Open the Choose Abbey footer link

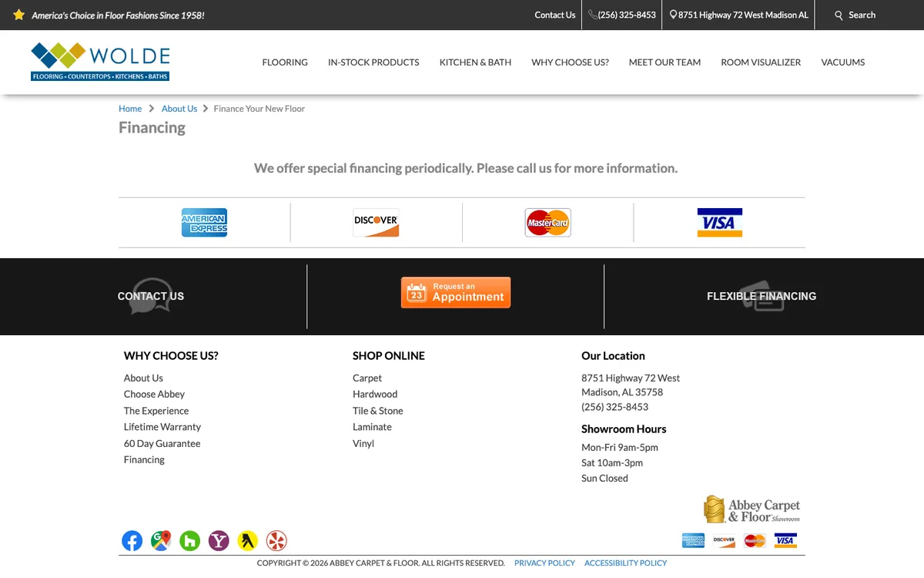click(154, 394)
